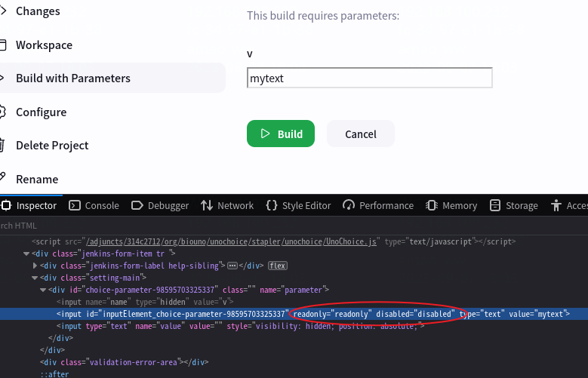Click the play icon in Build button

point(265,134)
